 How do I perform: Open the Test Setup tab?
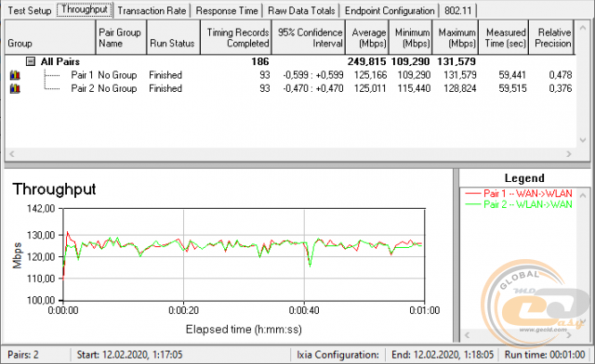(x=30, y=10)
